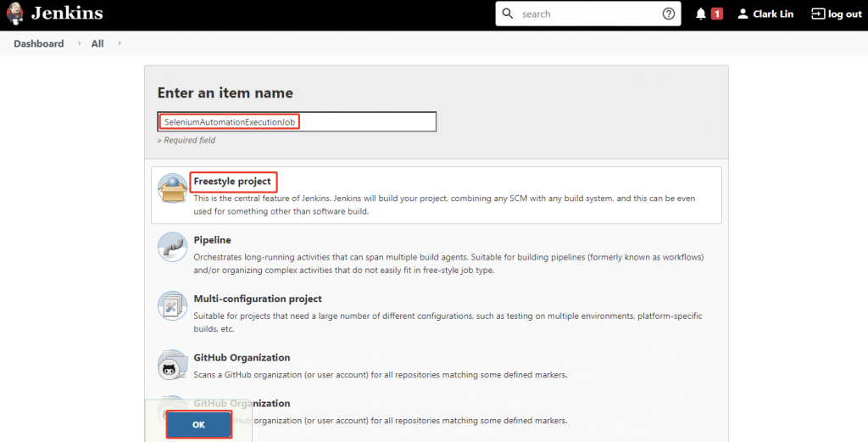Open the search help question-mark icon
Screen dimensions: 868x442
669,14
